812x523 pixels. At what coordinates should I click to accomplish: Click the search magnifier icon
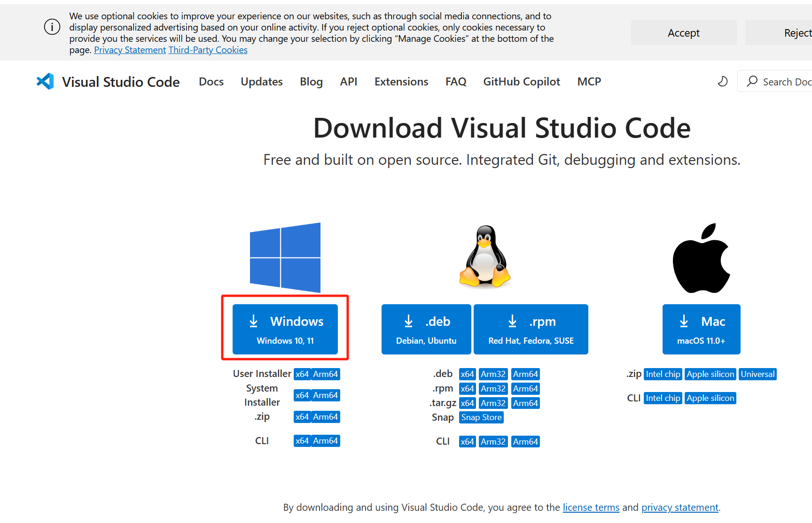(x=752, y=81)
